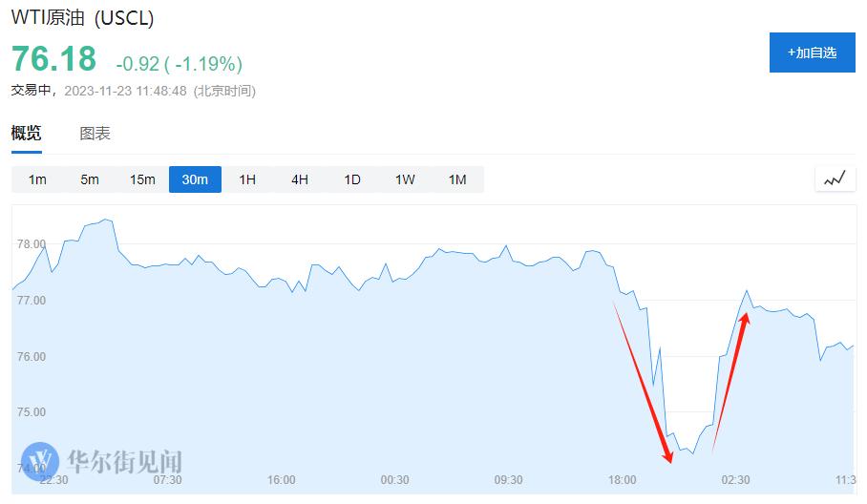Switch chart to 1H interval
The image size is (867, 504).
click(x=247, y=179)
